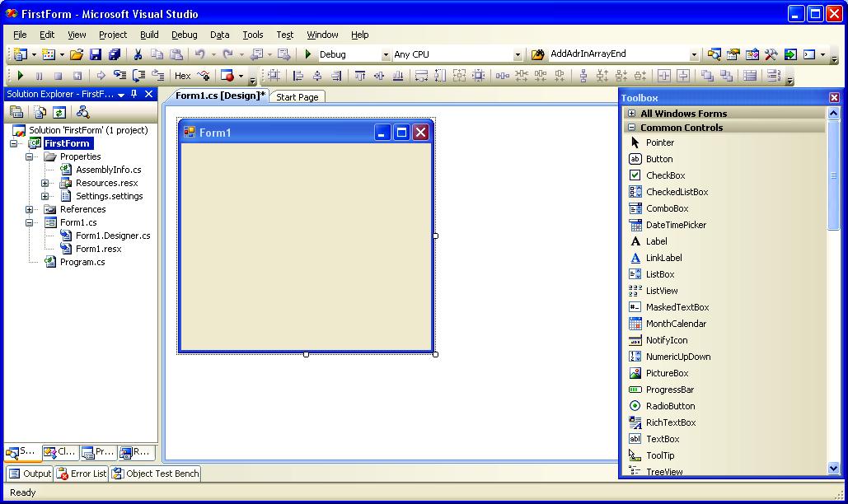The width and height of the screenshot is (848, 504).
Task: Click Properties icon in Solution Explorer toolbar
Action: (16, 112)
